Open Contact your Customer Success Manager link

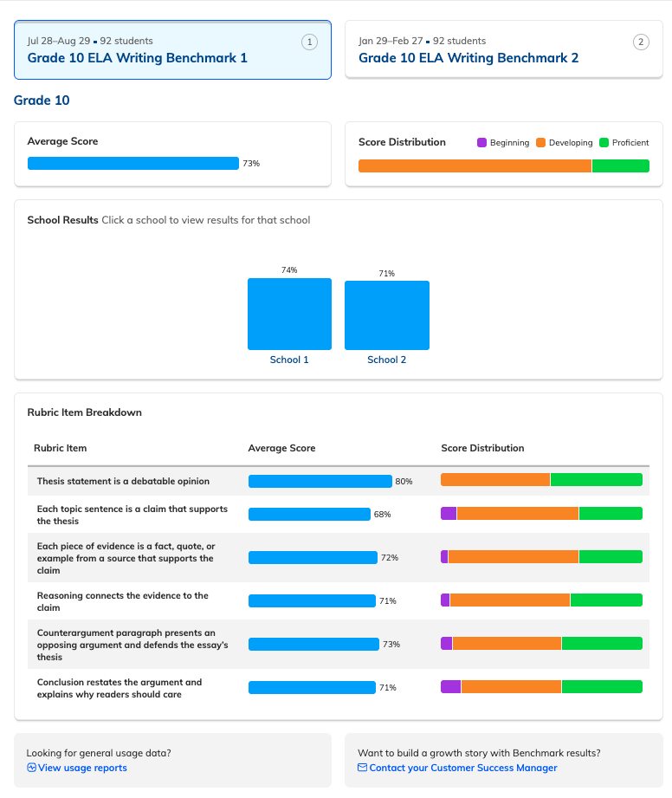(463, 768)
